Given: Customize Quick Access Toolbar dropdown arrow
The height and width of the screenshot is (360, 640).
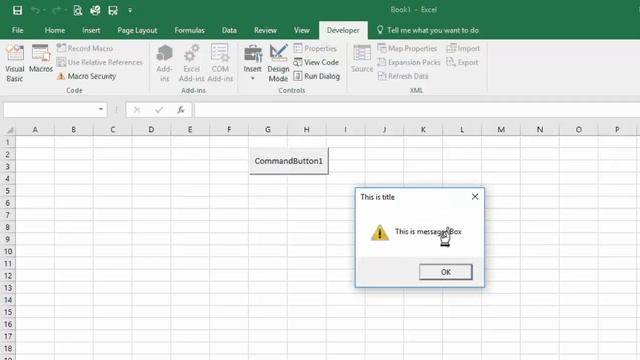Looking at the screenshot, I should click(130, 10).
